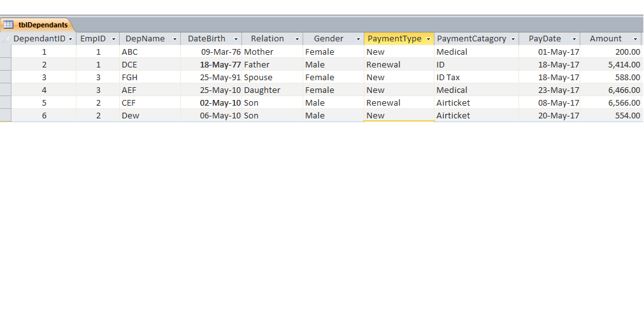Select the first record's row selector

click(5, 52)
